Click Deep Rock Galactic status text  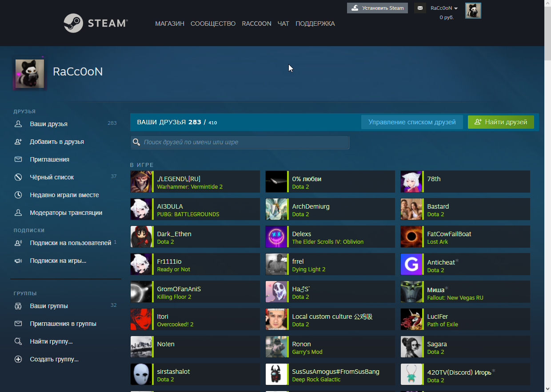tap(316, 380)
